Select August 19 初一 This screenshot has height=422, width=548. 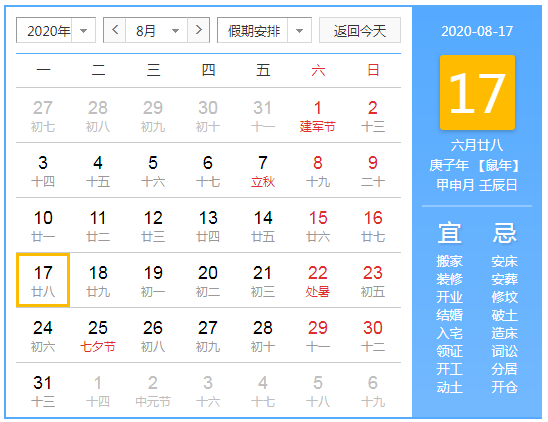(x=153, y=280)
